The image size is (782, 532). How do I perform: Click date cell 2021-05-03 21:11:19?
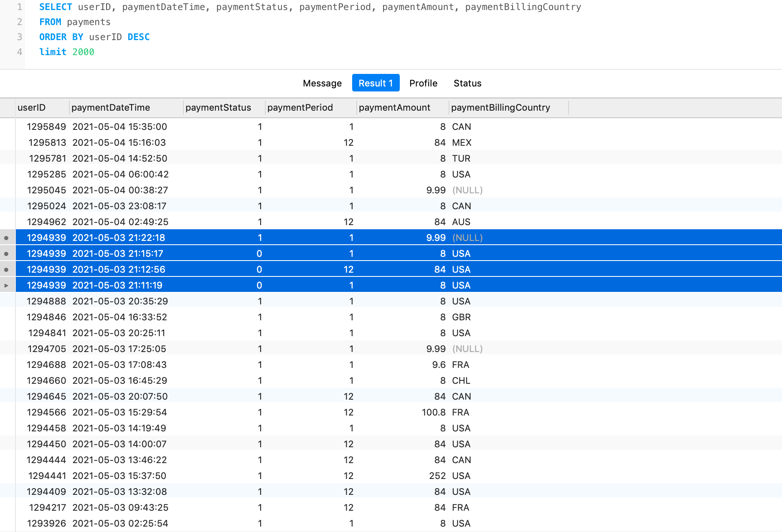[117, 285]
